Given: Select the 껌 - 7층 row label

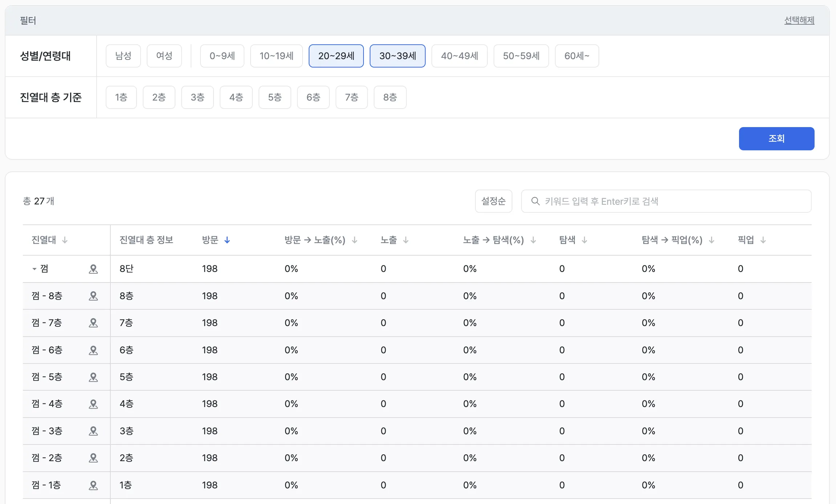Looking at the screenshot, I should point(47,323).
